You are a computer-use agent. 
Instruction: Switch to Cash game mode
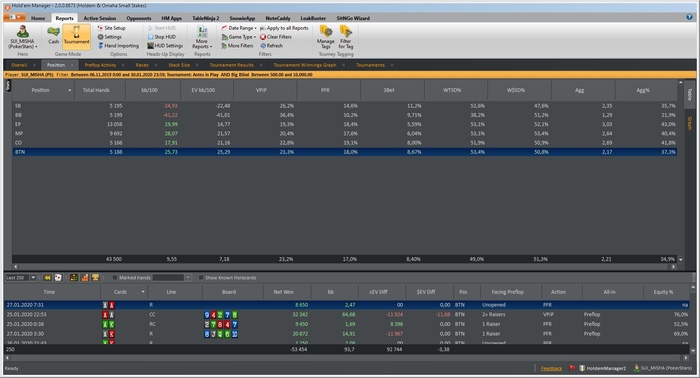click(54, 36)
